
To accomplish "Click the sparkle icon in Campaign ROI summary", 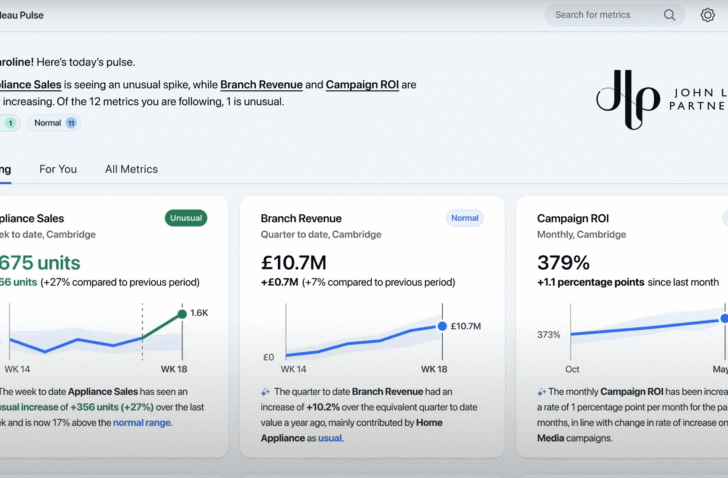I will (541, 392).
